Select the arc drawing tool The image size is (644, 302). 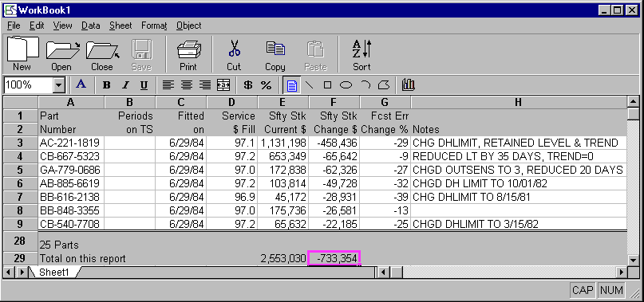coord(365,85)
